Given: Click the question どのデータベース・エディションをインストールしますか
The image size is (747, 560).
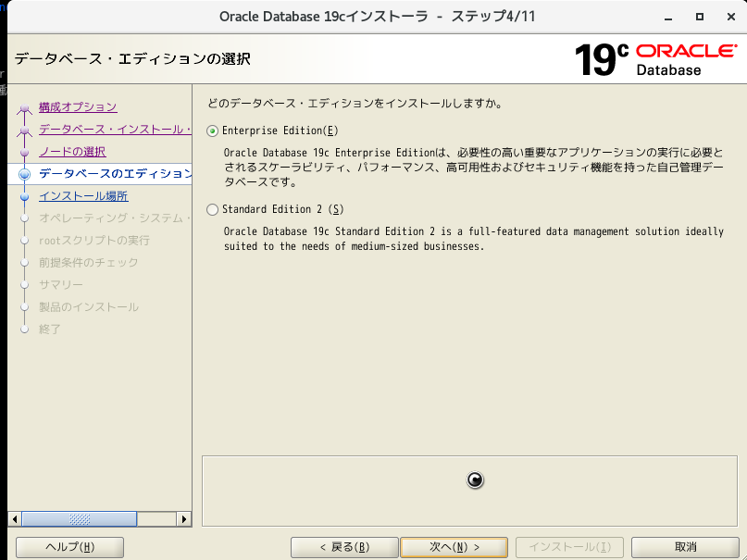Looking at the screenshot, I should (355, 104).
